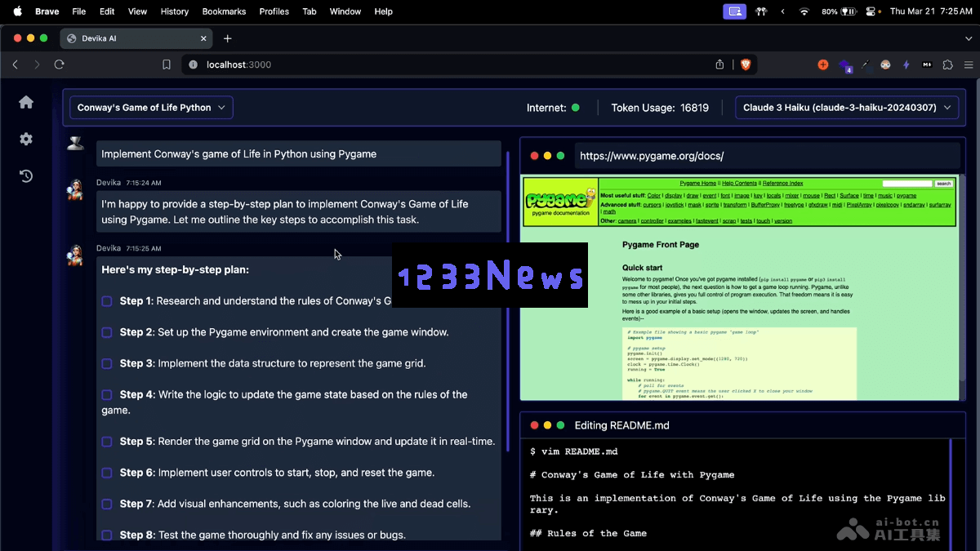Check the Step 4 update logic checkbox
The image size is (980, 551).
coord(107,394)
